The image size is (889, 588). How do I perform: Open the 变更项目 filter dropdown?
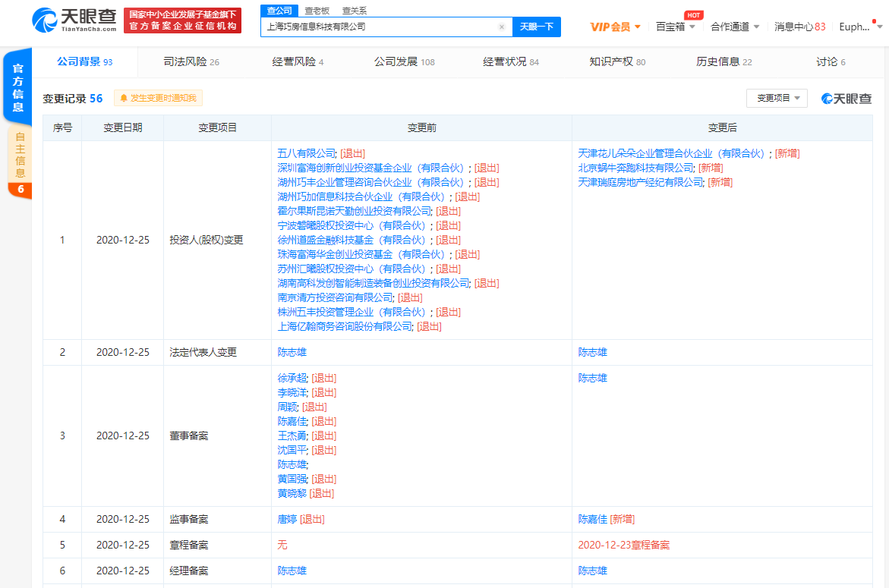click(x=777, y=98)
